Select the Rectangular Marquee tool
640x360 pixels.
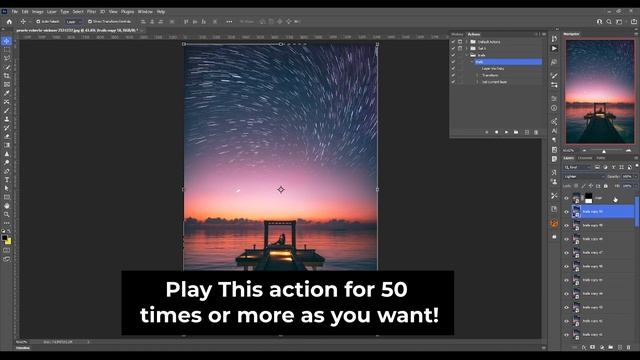(7, 50)
